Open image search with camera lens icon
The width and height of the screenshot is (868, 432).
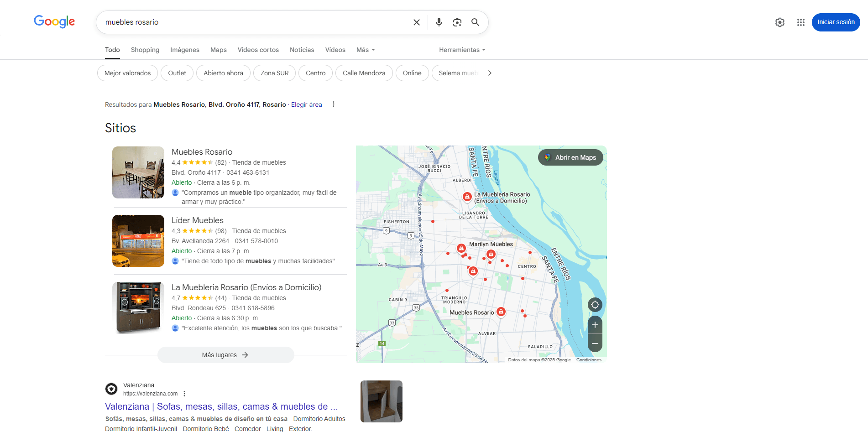(457, 22)
